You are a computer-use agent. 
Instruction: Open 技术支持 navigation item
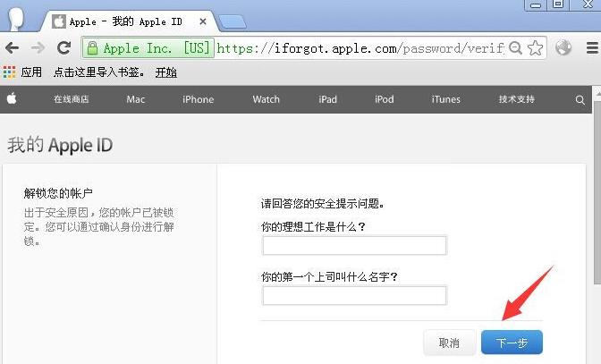(516, 99)
